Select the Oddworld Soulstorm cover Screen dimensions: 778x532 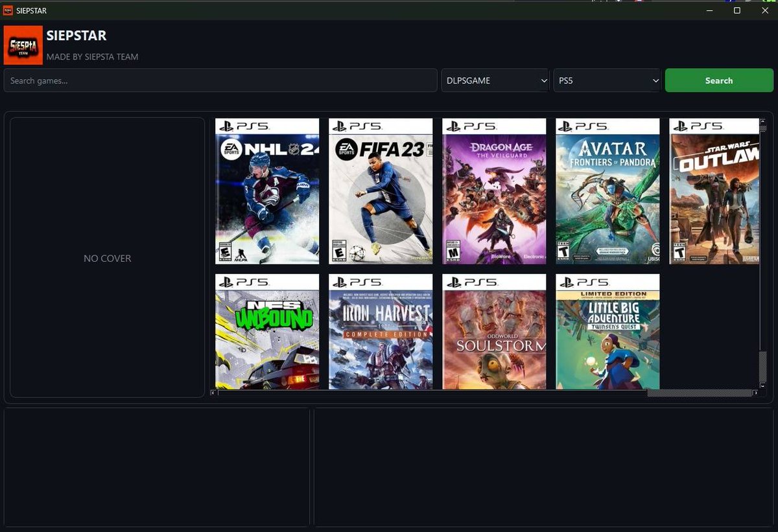coord(494,331)
